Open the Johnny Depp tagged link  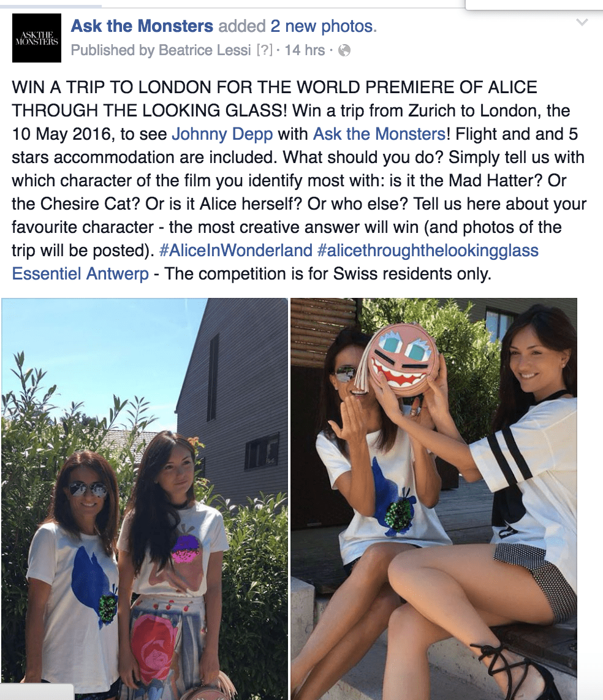coord(222,134)
